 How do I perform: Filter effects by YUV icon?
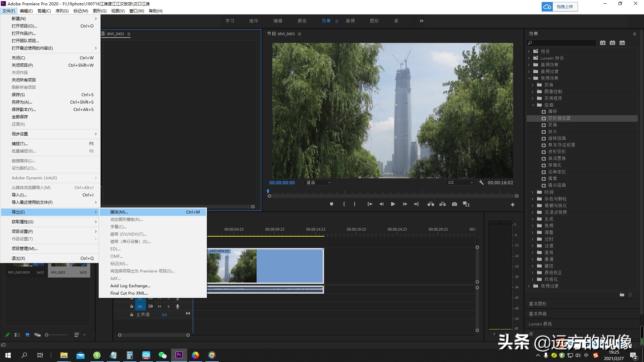[622, 43]
